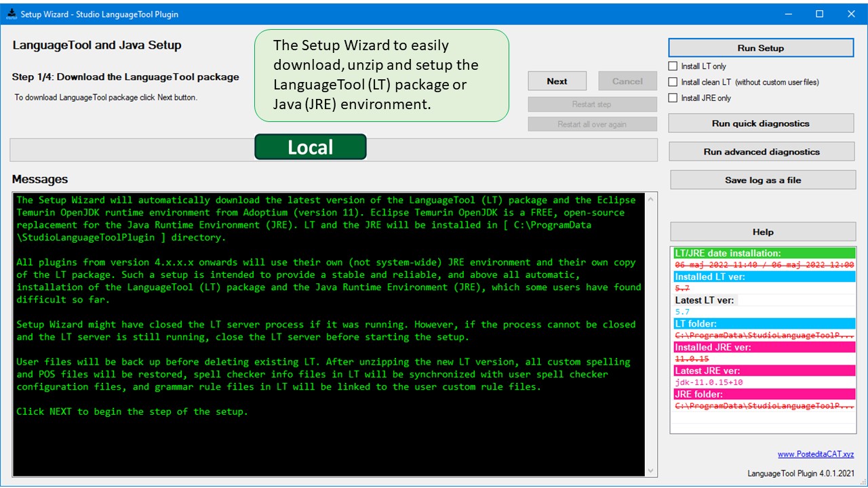Click Next to begin download step
This screenshot has height=488, width=868.
[x=557, y=81]
